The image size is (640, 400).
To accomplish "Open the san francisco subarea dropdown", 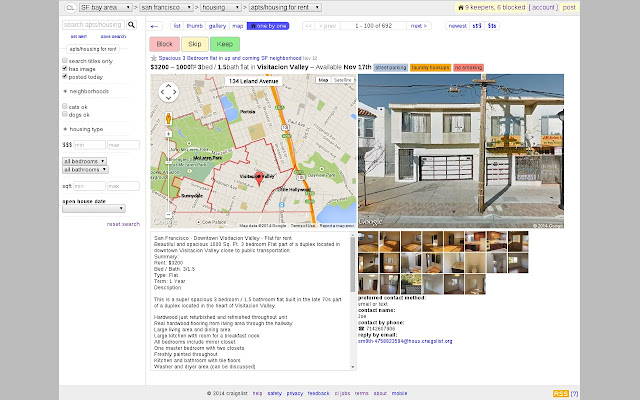I will [x=166, y=7].
